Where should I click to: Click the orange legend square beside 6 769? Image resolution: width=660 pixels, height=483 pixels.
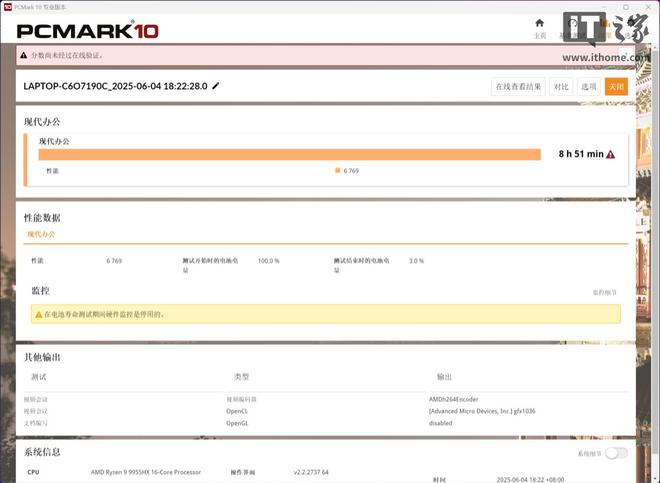(x=338, y=170)
